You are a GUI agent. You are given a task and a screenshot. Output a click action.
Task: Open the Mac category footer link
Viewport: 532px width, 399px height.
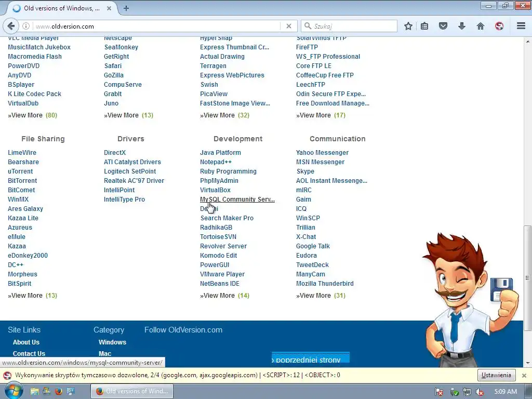point(105,353)
